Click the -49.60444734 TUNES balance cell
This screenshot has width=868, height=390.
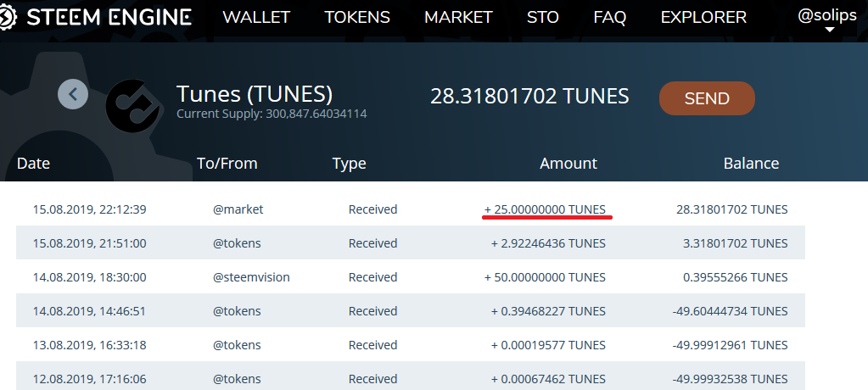tap(731, 311)
